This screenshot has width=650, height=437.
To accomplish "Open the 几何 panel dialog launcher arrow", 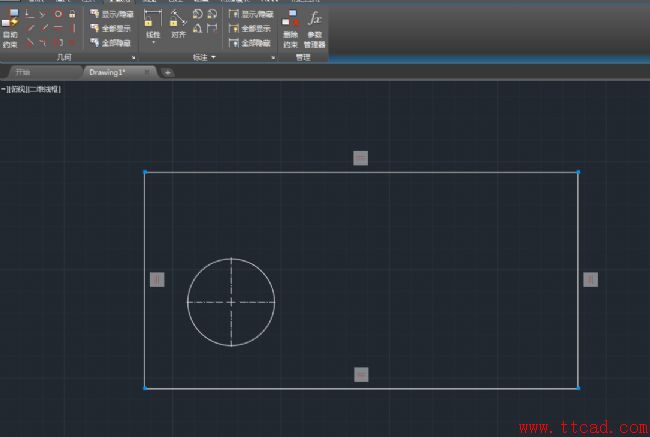I will (x=133, y=58).
